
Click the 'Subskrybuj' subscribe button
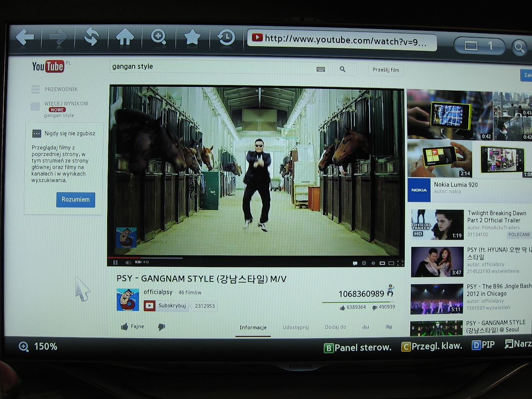click(x=166, y=306)
